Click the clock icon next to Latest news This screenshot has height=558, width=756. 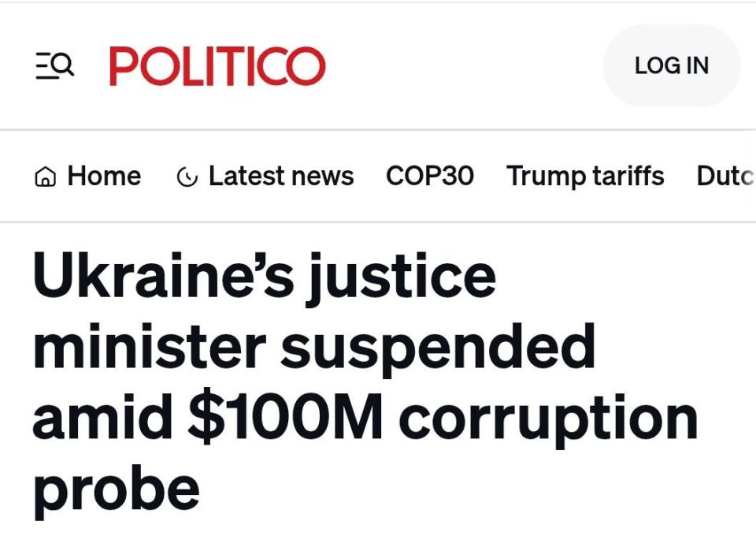click(187, 177)
